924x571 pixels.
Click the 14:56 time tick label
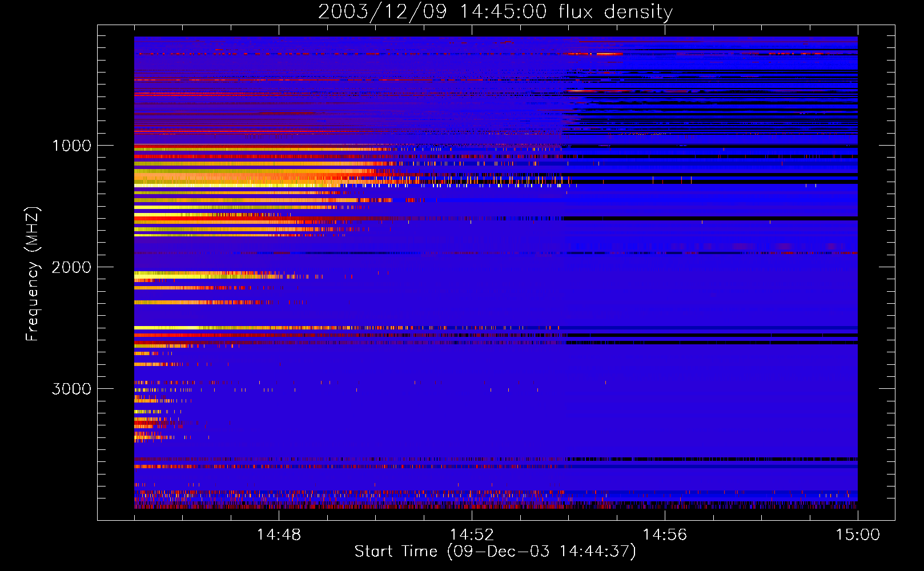665,535
